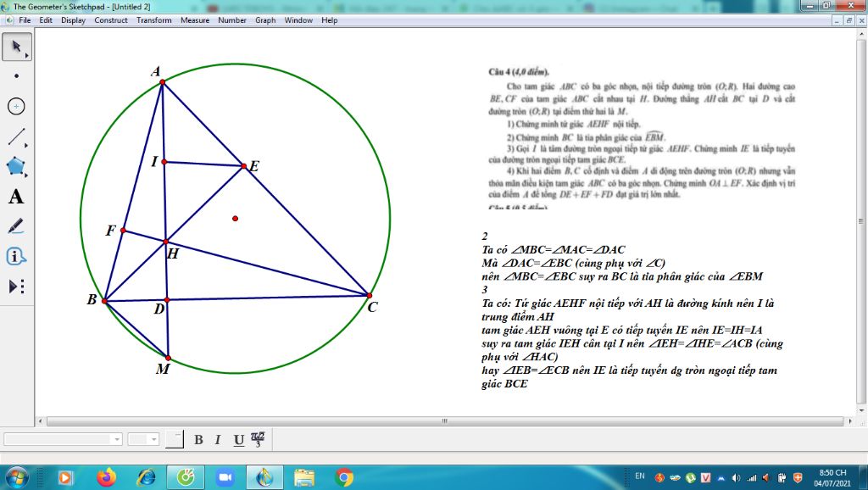Select point A at the triangle's top vertex
The height and width of the screenshot is (490, 868).
[x=162, y=82]
